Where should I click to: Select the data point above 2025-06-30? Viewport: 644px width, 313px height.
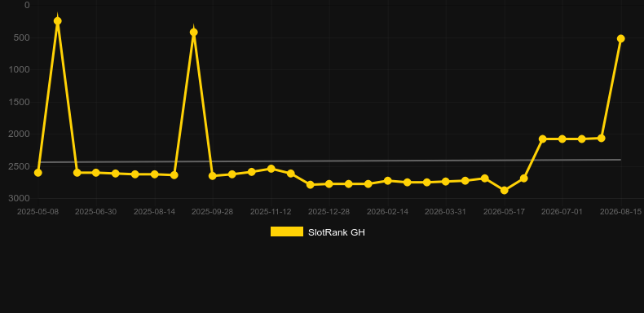pos(96,173)
